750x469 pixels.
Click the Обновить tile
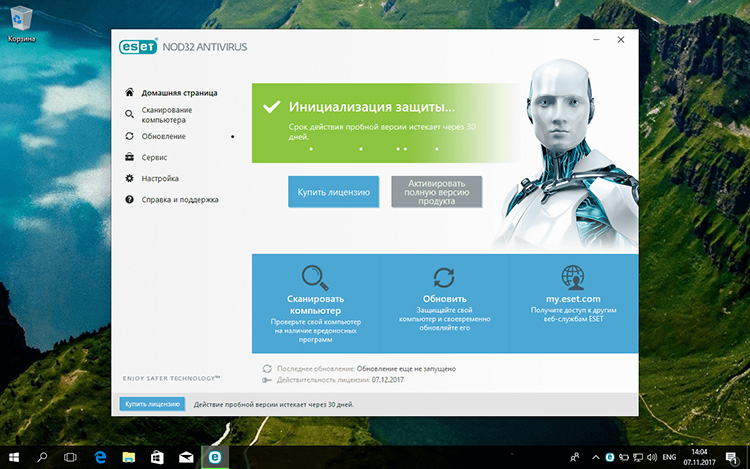tap(444, 304)
